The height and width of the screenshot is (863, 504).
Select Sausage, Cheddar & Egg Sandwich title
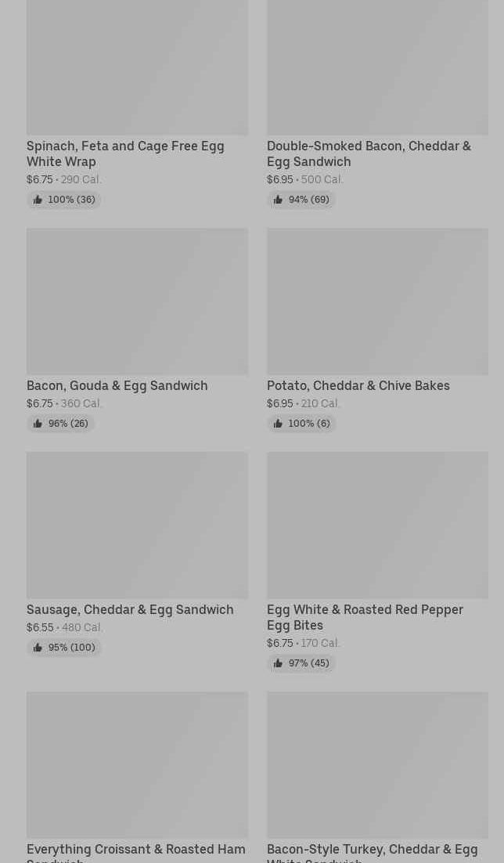[130, 609]
